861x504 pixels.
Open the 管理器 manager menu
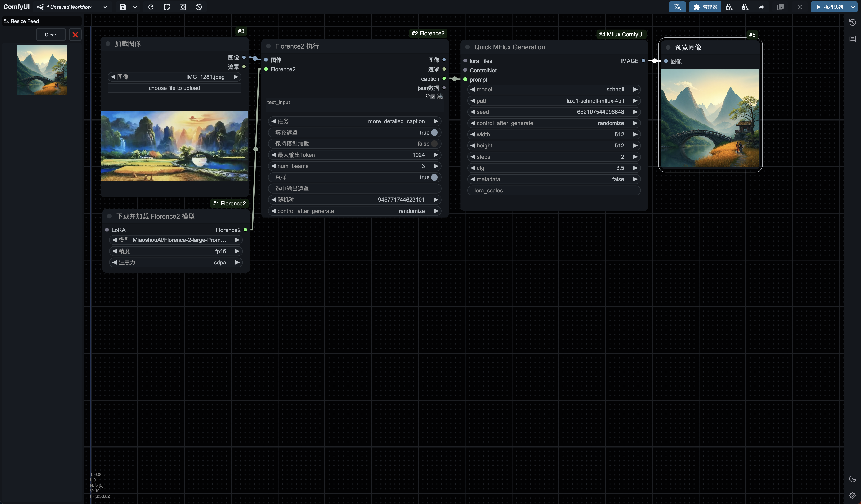coord(705,7)
